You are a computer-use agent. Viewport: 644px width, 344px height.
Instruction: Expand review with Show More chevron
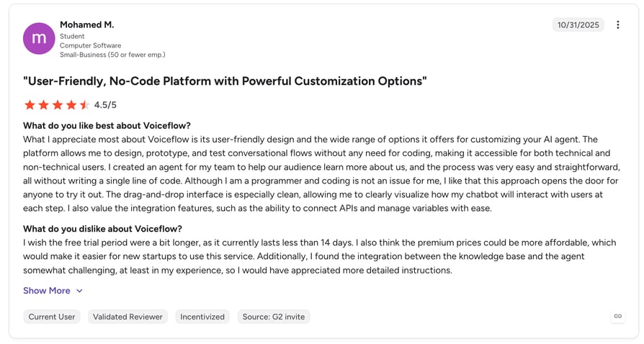(x=80, y=291)
